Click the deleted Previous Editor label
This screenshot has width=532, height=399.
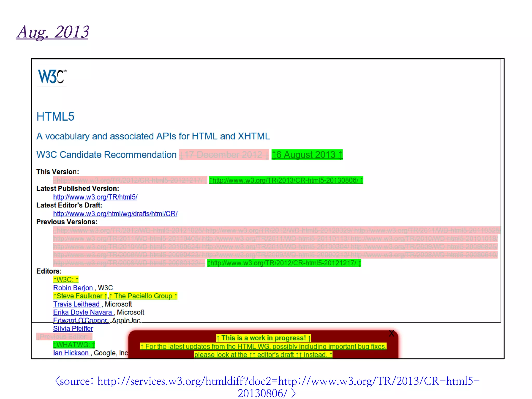click(64, 337)
